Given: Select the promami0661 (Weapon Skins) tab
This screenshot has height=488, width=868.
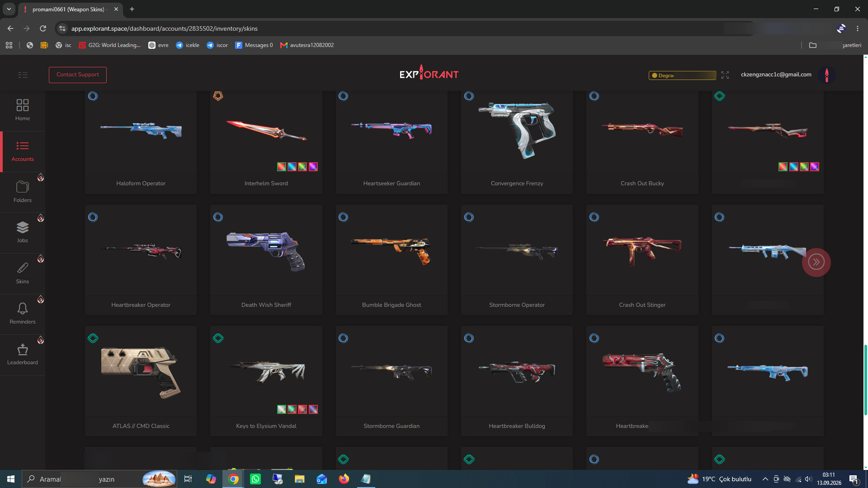Looking at the screenshot, I should [70, 9].
